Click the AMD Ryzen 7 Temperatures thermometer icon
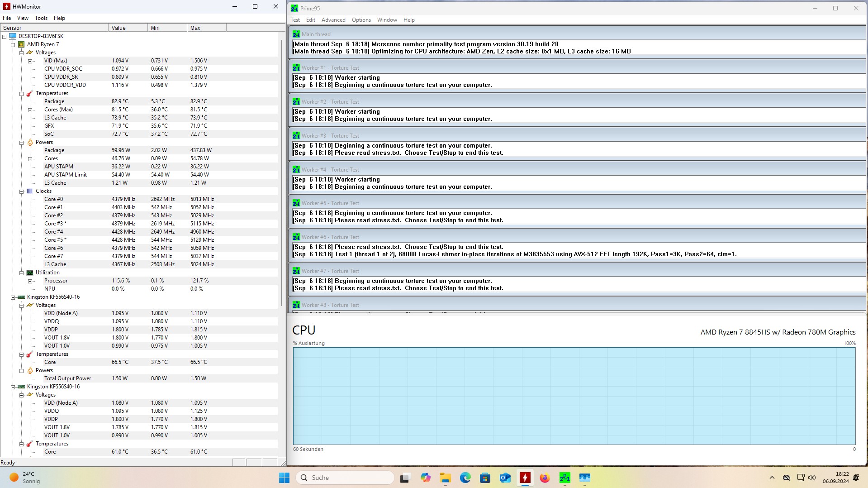This screenshot has width=868, height=488. tap(30, 93)
